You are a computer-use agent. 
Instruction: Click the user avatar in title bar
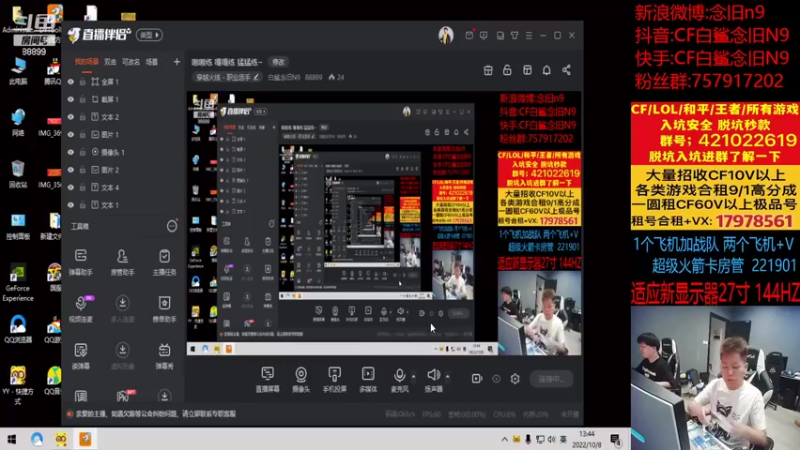[x=446, y=35]
